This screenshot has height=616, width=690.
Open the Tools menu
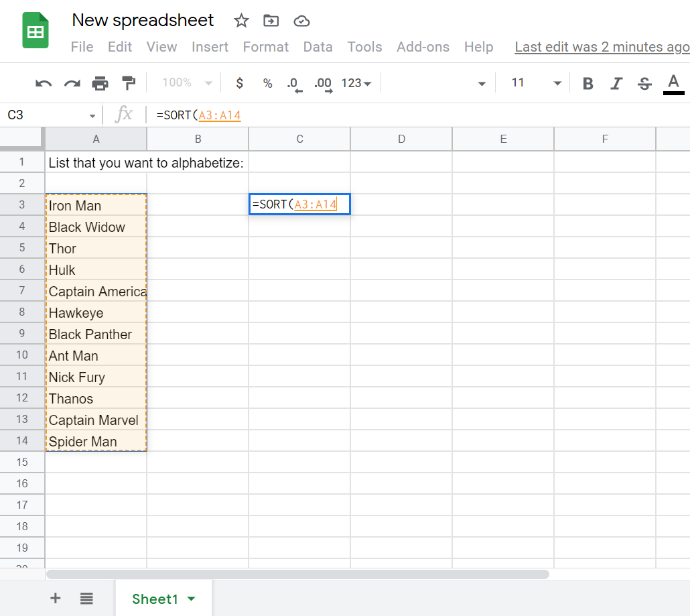pos(364,47)
